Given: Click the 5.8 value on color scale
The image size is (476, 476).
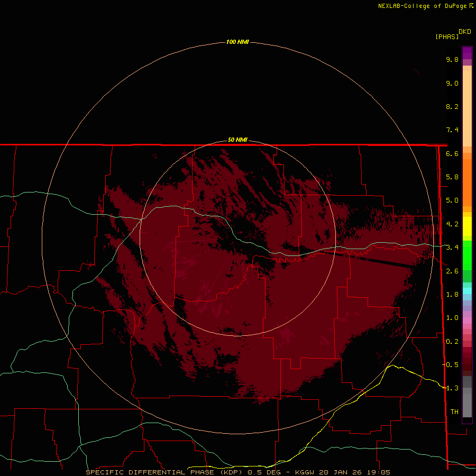Looking at the screenshot, I should 452,177.
